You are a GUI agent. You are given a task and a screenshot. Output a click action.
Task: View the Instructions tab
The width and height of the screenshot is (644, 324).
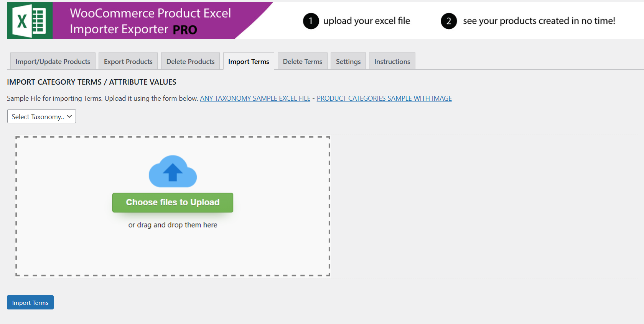(x=392, y=61)
